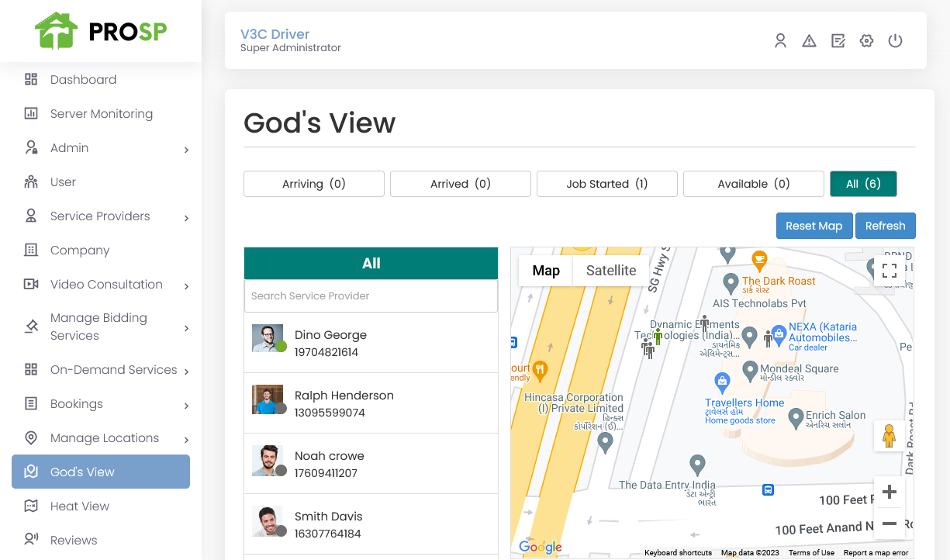Zoom out the map with minus

point(890,524)
